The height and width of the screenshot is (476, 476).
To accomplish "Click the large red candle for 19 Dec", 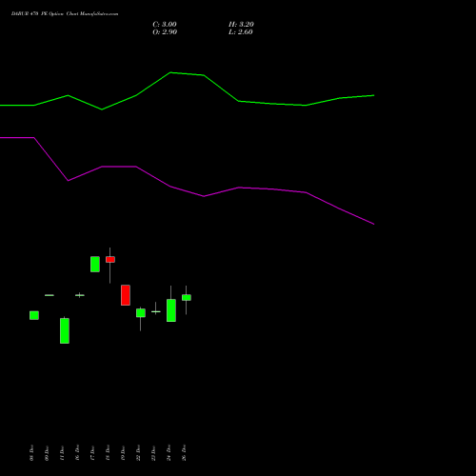I will coord(126,295).
